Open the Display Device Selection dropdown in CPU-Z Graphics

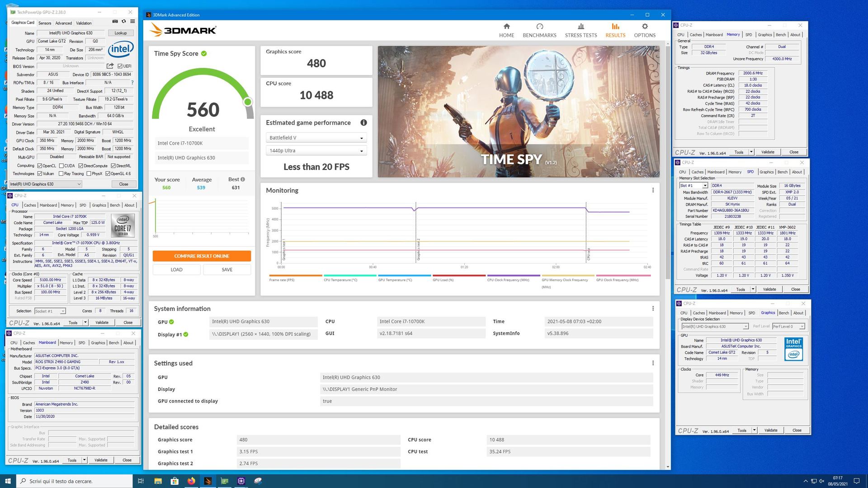715,326
